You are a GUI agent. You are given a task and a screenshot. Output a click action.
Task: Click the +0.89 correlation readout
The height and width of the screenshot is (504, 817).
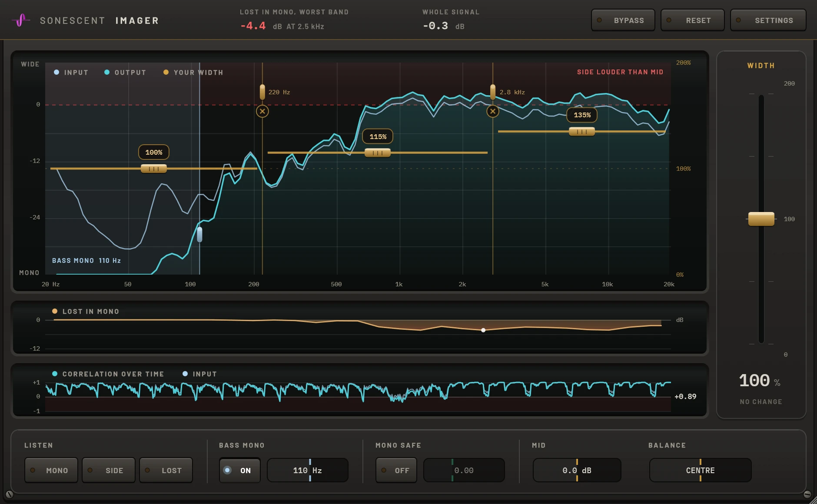(x=685, y=396)
